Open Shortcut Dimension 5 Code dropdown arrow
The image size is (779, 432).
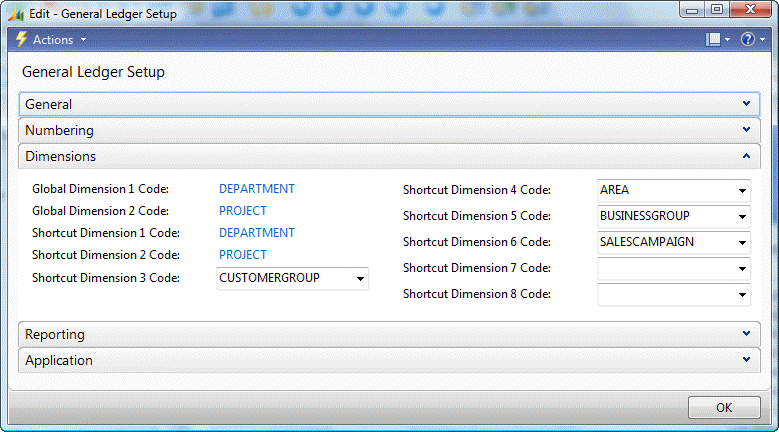742,216
